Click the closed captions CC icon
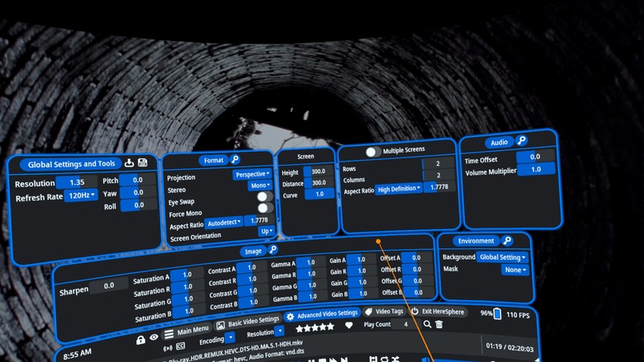 point(180,346)
